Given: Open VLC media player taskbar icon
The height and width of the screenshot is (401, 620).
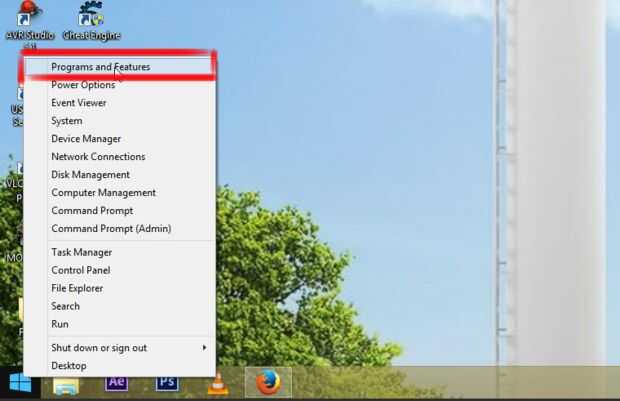Looking at the screenshot, I should click(x=218, y=384).
